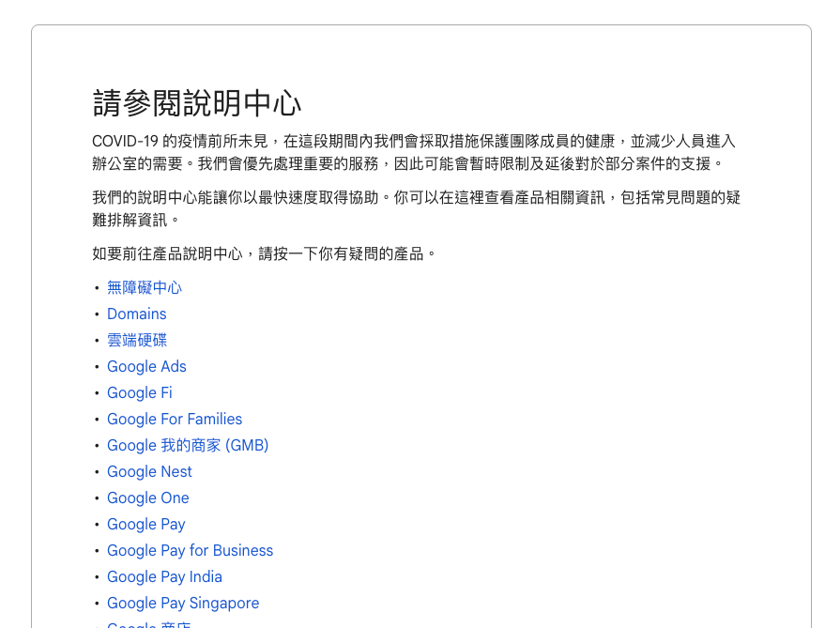Click the partially visible Google 商店 link

click(x=149, y=624)
